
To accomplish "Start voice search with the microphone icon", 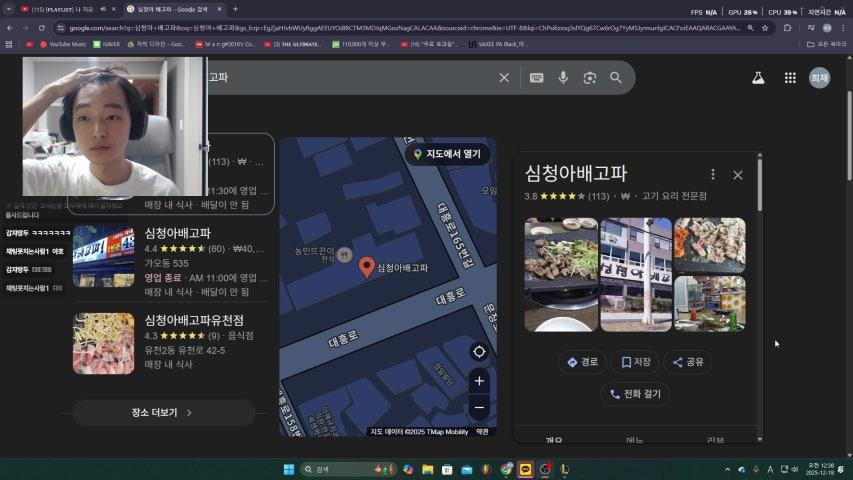I will 563,78.
